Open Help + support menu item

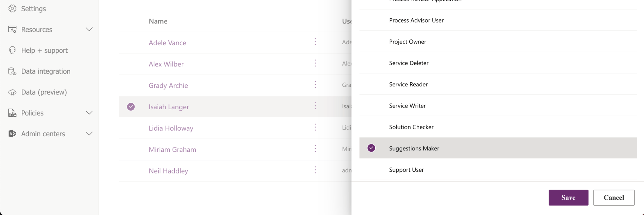click(x=44, y=50)
